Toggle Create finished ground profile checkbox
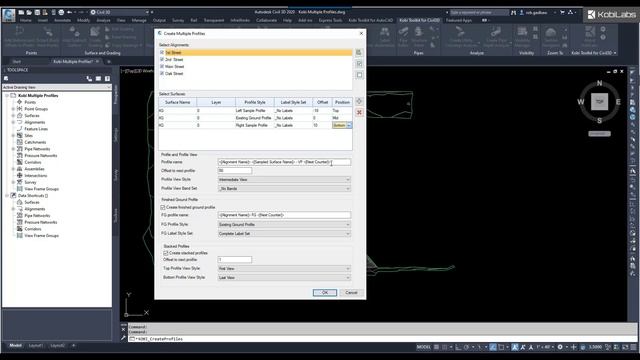The image size is (640, 360). [x=163, y=207]
